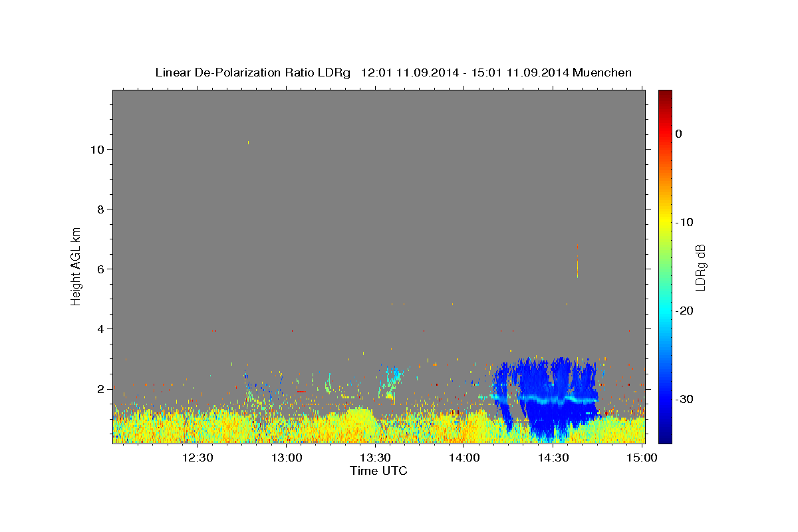Click the height tick label 8
The height and width of the screenshot is (532, 798).
100,209
